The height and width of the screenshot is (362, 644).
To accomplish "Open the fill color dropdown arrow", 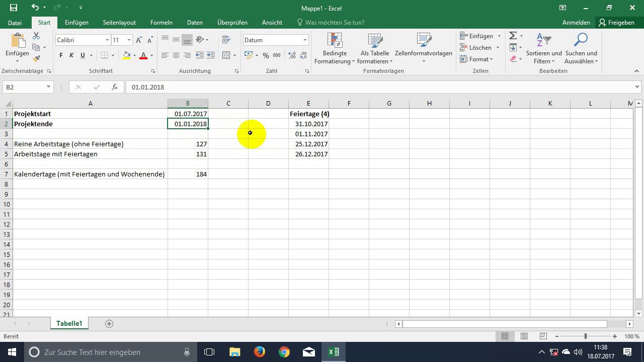I will (x=134, y=55).
